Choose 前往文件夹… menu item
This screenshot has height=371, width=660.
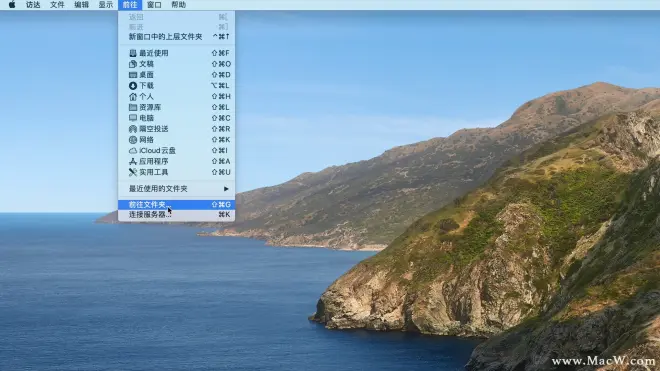click(x=176, y=205)
